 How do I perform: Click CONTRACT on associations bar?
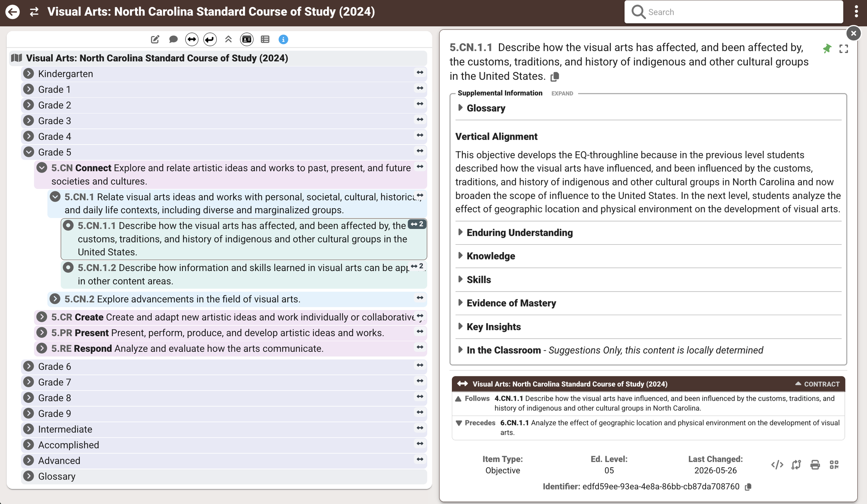[817, 384]
